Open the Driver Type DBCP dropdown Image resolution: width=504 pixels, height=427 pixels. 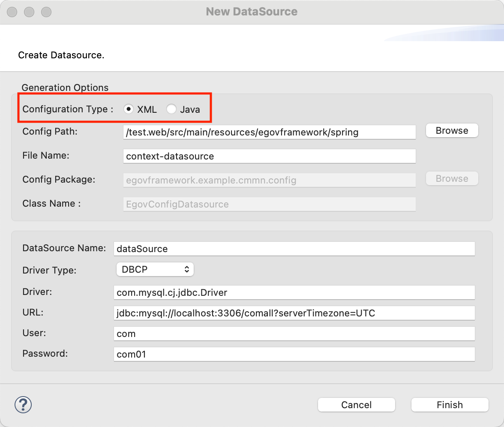(x=155, y=270)
